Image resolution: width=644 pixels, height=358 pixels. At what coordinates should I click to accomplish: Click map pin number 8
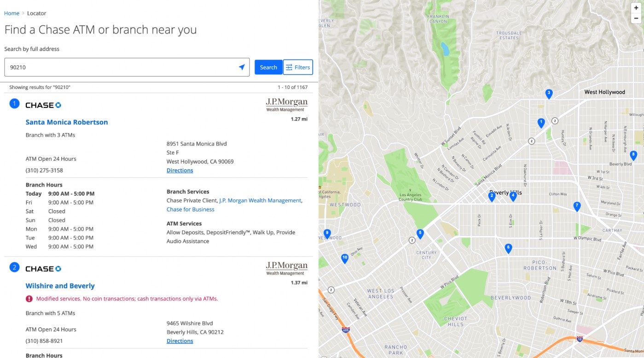tap(633, 156)
